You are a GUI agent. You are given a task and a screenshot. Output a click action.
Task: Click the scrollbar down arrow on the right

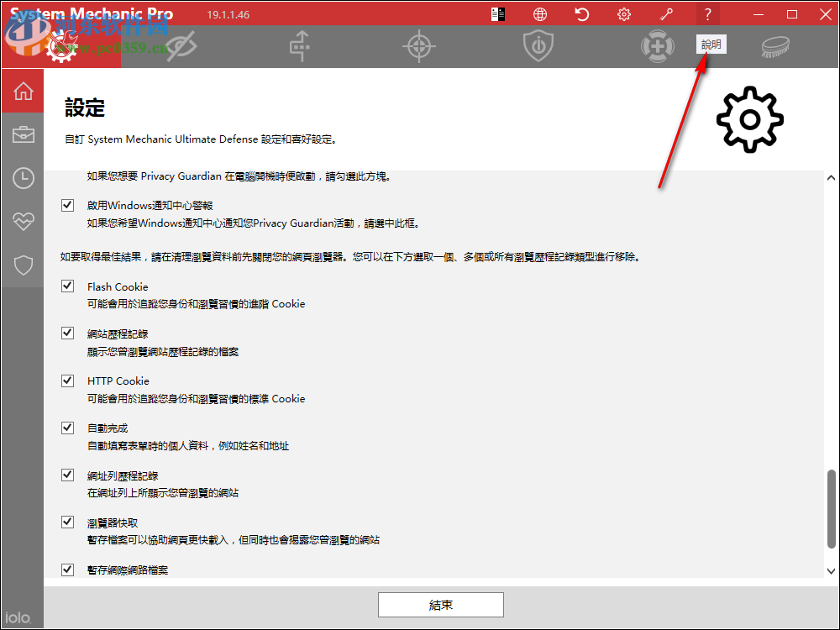tap(831, 570)
